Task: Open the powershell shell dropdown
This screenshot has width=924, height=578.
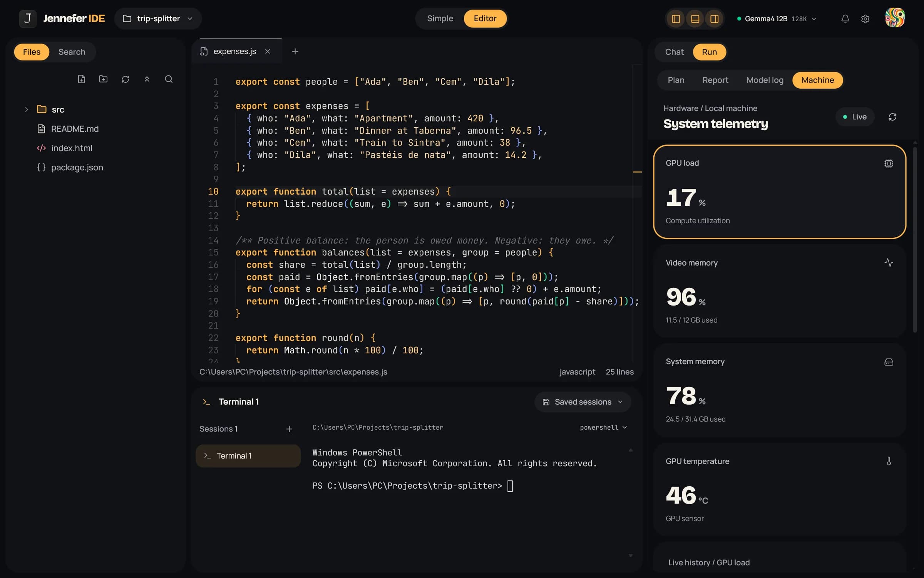Action: click(603, 427)
